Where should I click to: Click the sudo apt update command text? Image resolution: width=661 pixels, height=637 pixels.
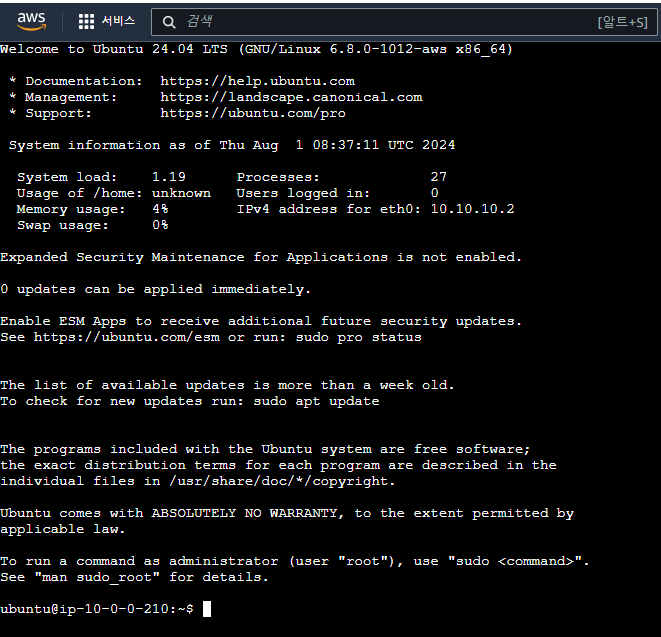[x=316, y=401]
